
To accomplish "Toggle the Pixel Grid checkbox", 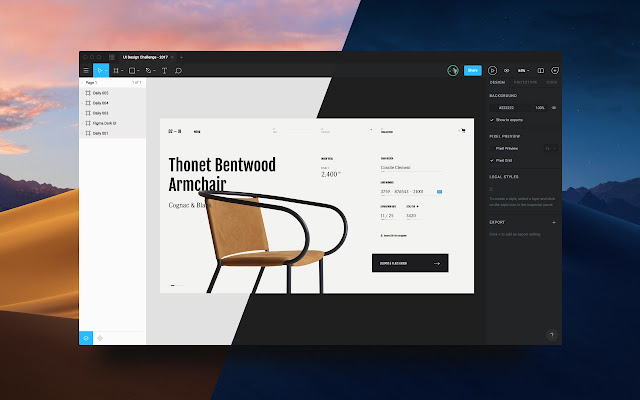I will (492, 160).
